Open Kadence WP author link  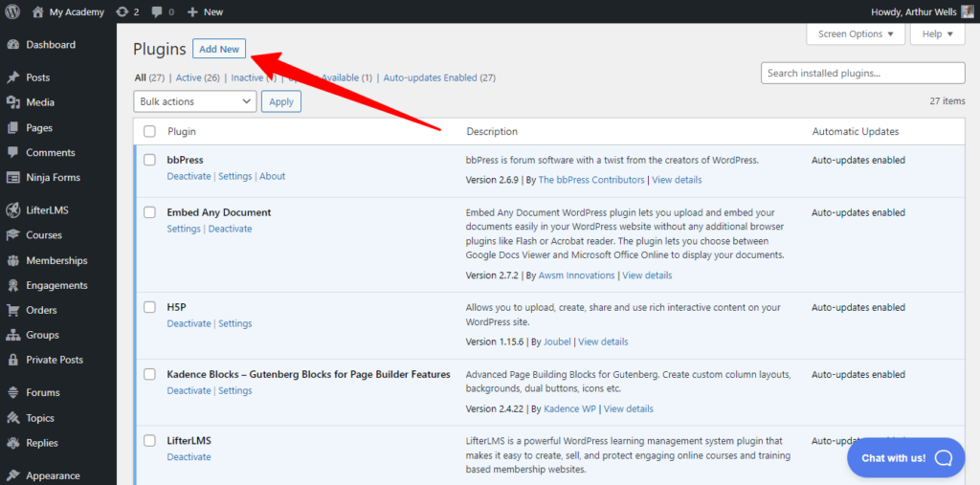point(570,408)
